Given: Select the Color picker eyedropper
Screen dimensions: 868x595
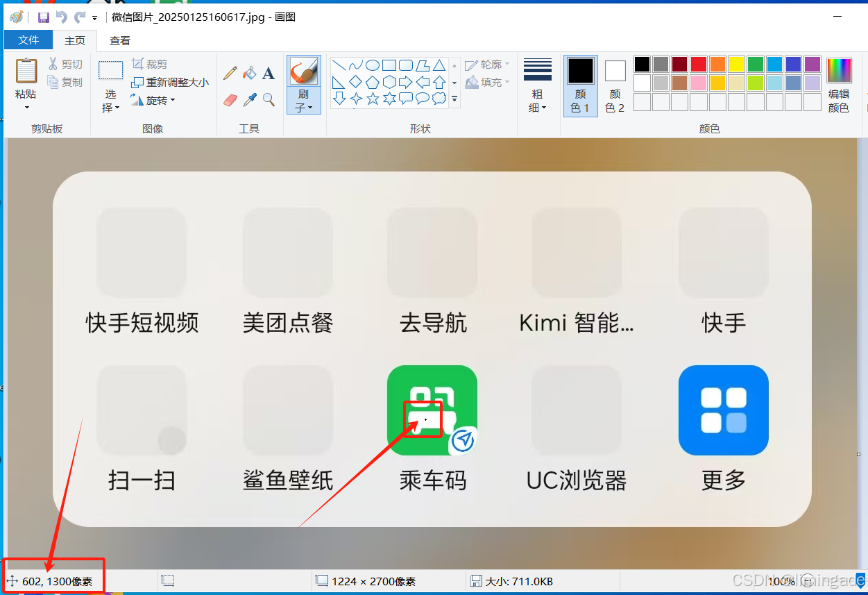Looking at the screenshot, I should coord(250,100).
